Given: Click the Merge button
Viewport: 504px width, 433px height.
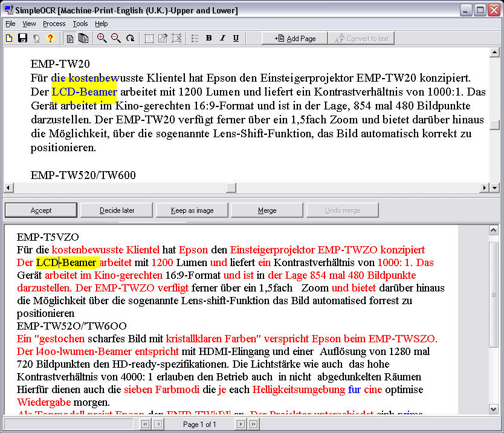Looking at the screenshot, I should (267, 210).
